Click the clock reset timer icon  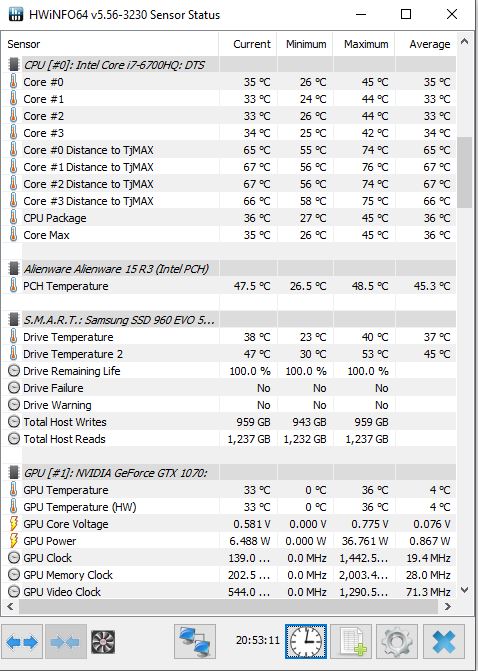tap(306, 641)
